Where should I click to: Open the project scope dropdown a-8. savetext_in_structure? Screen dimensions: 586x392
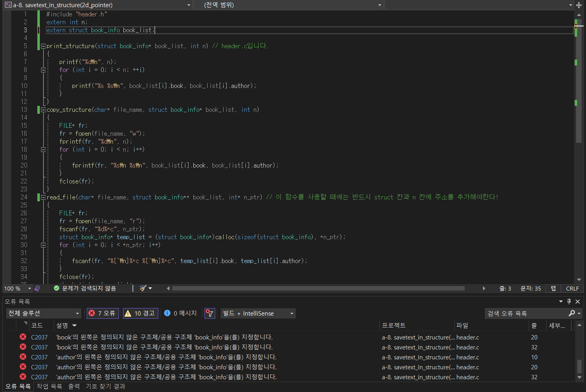point(98,5)
